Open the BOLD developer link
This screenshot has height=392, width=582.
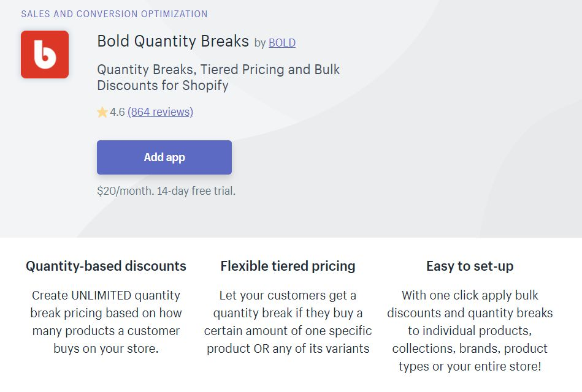(282, 43)
